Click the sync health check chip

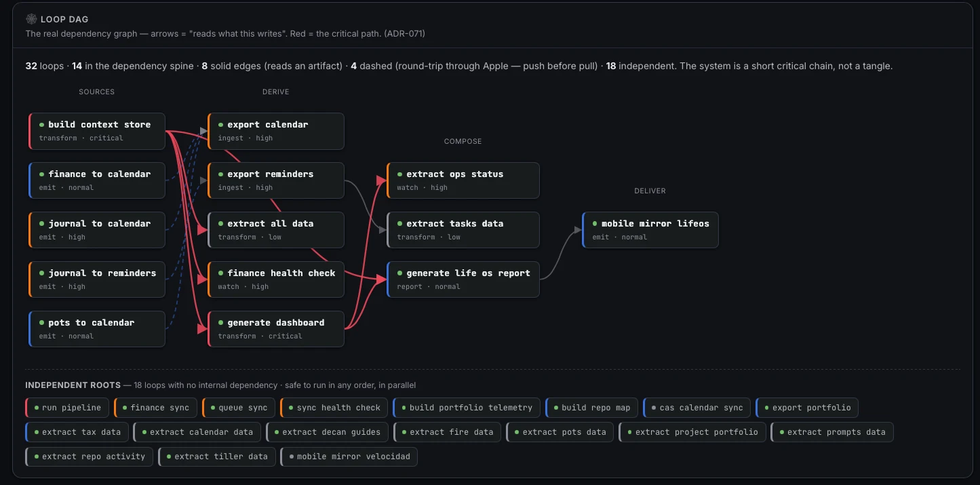pyautogui.click(x=334, y=408)
